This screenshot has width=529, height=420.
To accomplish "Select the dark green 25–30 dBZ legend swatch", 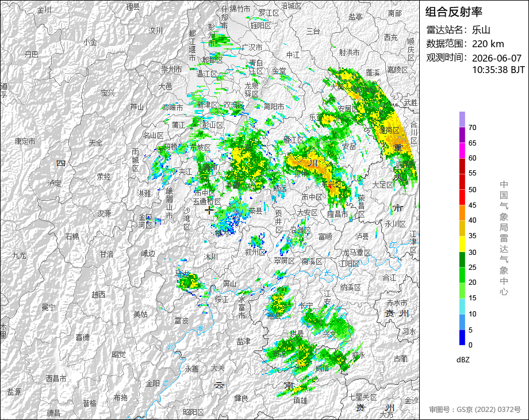I will click(x=462, y=259).
